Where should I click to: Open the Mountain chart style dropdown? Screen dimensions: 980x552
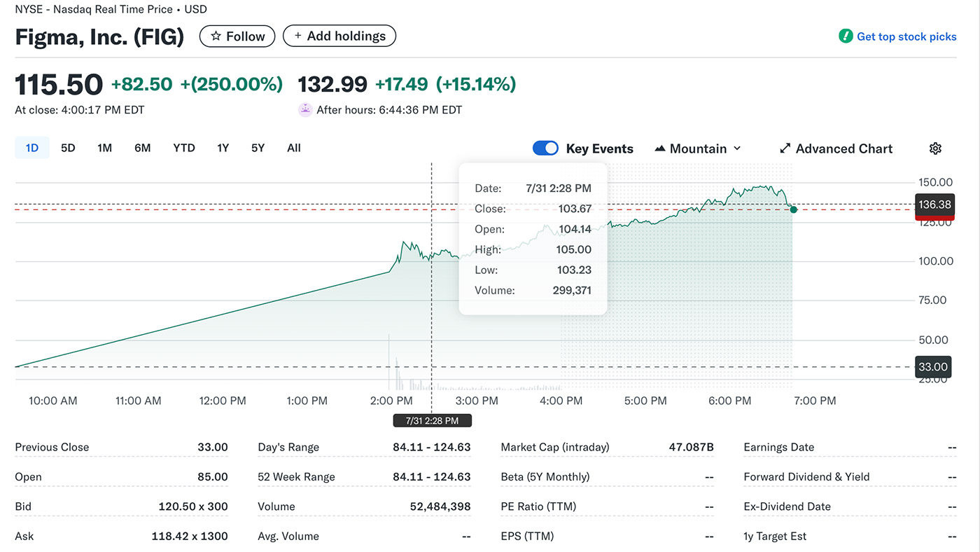click(697, 149)
